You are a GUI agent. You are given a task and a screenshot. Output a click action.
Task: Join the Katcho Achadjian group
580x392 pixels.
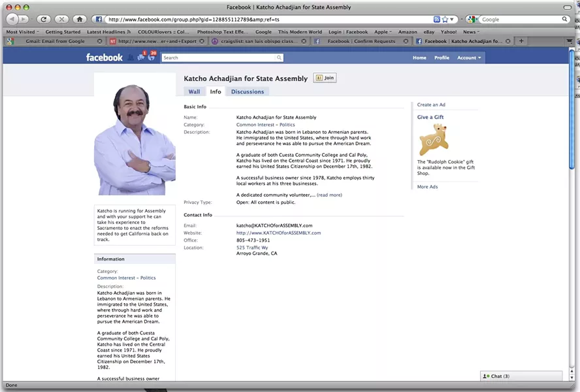click(x=325, y=78)
